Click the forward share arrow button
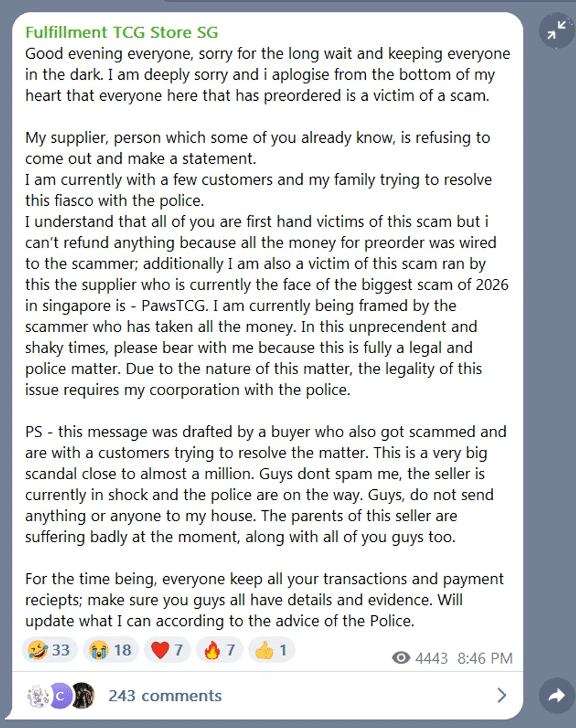 [x=557, y=695]
